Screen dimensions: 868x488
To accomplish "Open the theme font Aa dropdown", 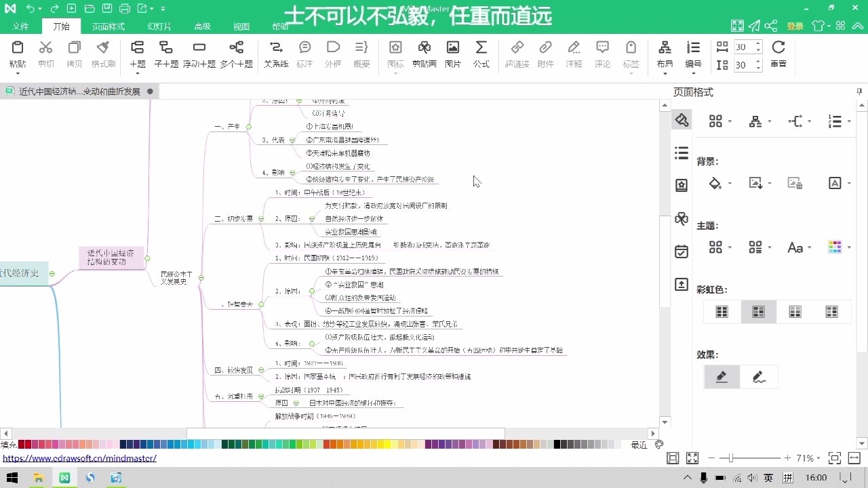I will 799,247.
